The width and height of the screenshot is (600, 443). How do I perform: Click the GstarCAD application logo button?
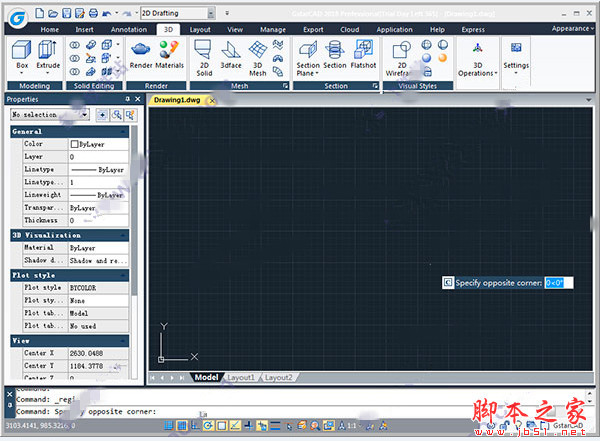tap(17, 17)
